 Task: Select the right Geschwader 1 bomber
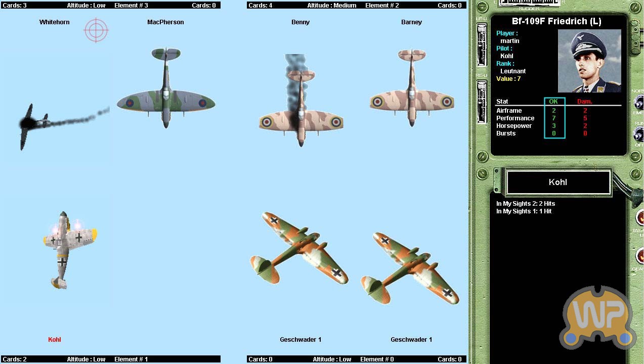tap(410, 268)
